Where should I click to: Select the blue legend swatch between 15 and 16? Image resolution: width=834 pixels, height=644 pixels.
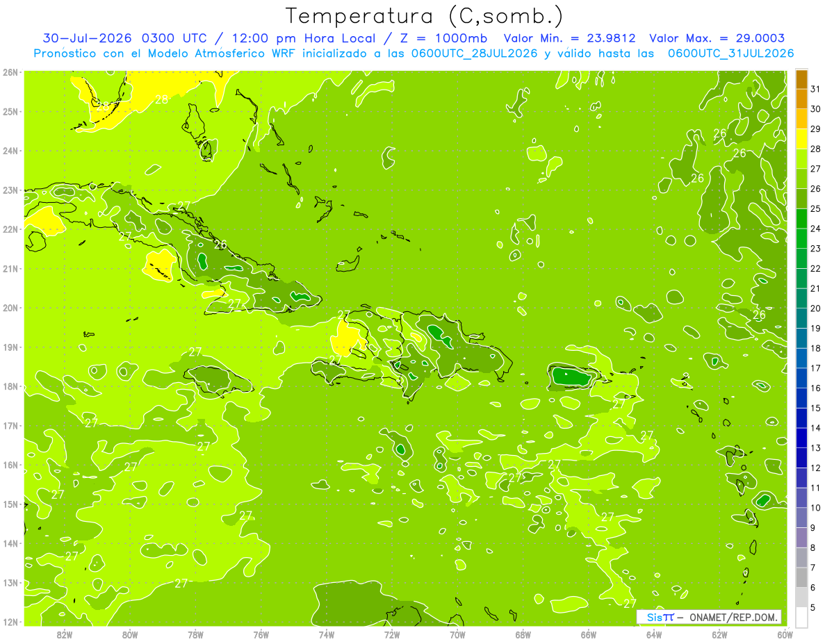coord(801,398)
